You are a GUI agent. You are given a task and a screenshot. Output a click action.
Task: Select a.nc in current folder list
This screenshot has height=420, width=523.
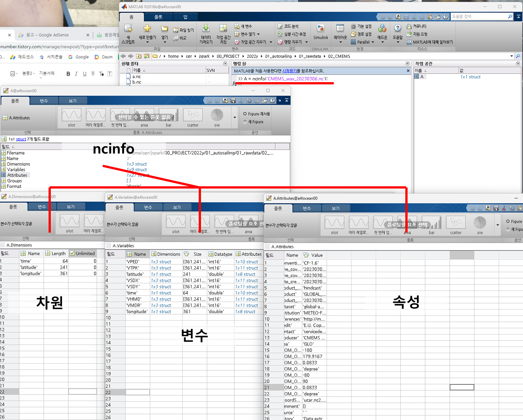137,77
